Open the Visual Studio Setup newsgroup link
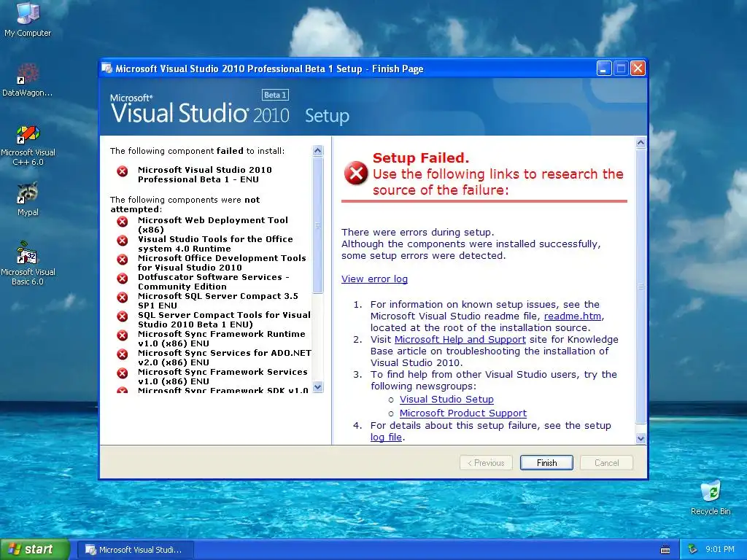The height and width of the screenshot is (560, 747). click(x=446, y=400)
